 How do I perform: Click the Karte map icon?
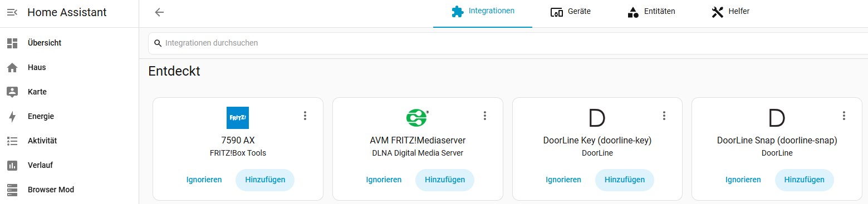(x=12, y=92)
